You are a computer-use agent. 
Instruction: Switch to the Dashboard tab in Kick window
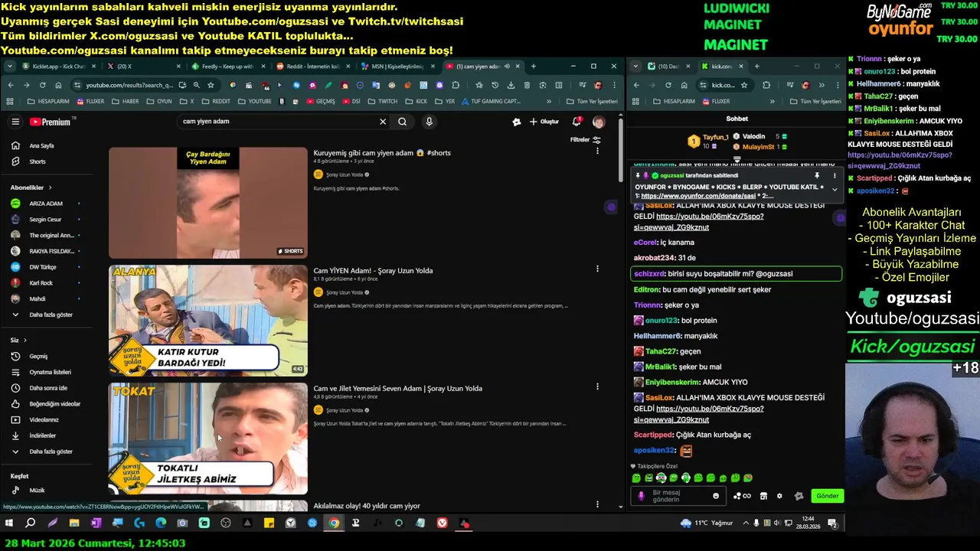click(x=668, y=67)
